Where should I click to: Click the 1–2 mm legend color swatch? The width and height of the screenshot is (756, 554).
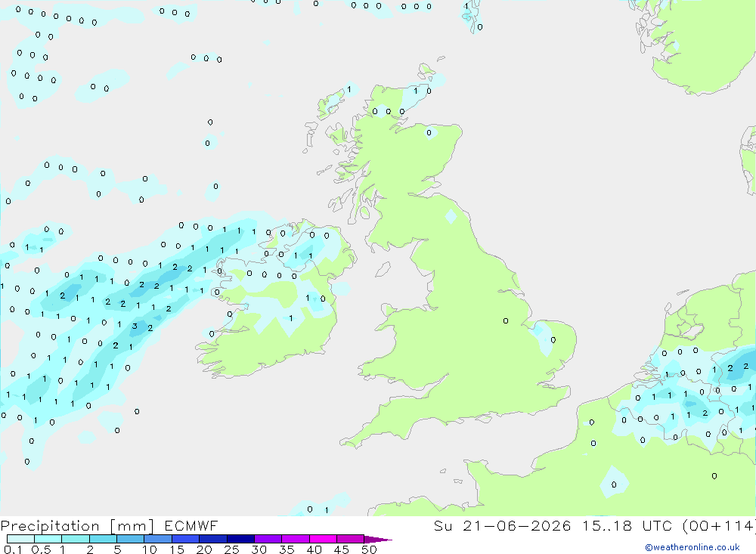pos(75,539)
